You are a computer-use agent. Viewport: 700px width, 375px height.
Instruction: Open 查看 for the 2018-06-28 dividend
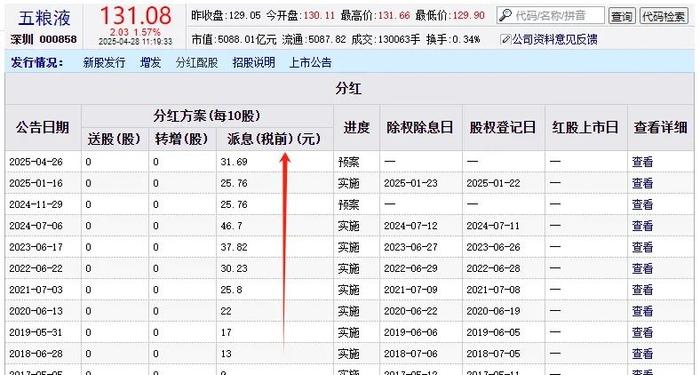tap(642, 354)
